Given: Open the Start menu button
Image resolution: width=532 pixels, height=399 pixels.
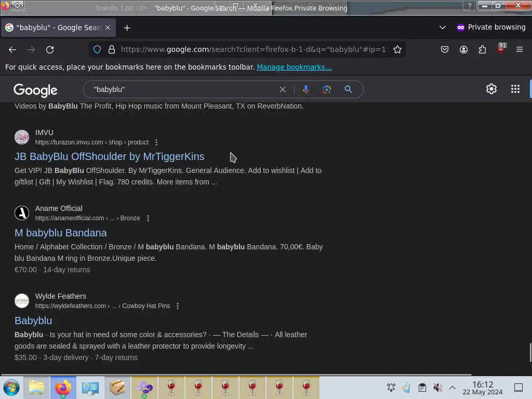Looking at the screenshot, I should (x=11, y=388).
